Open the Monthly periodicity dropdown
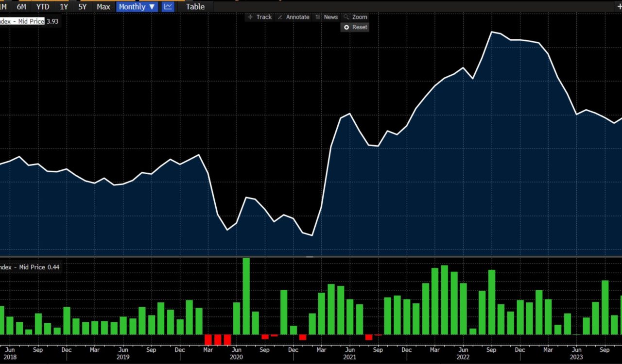This screenshot has height=364, width=622. [137, 7]
